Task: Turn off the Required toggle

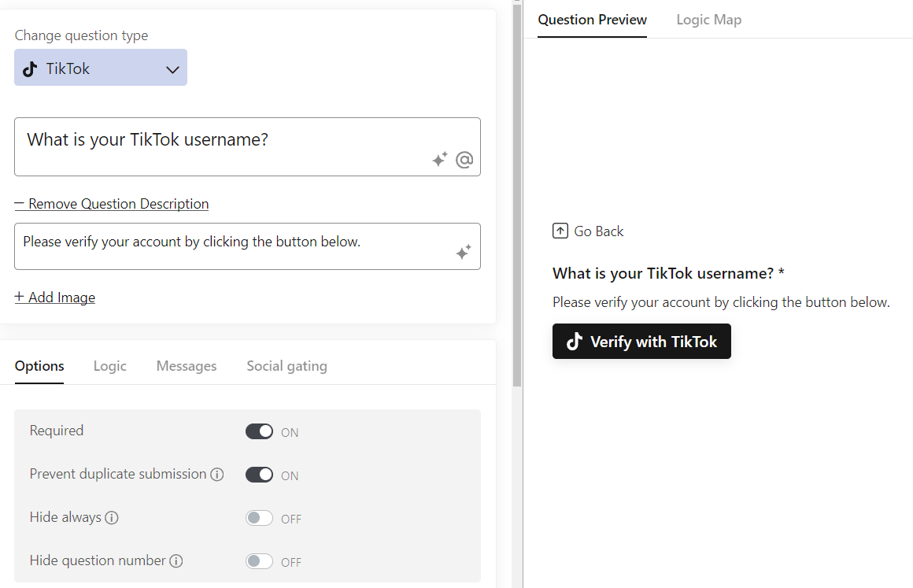Action: point(259,431)
